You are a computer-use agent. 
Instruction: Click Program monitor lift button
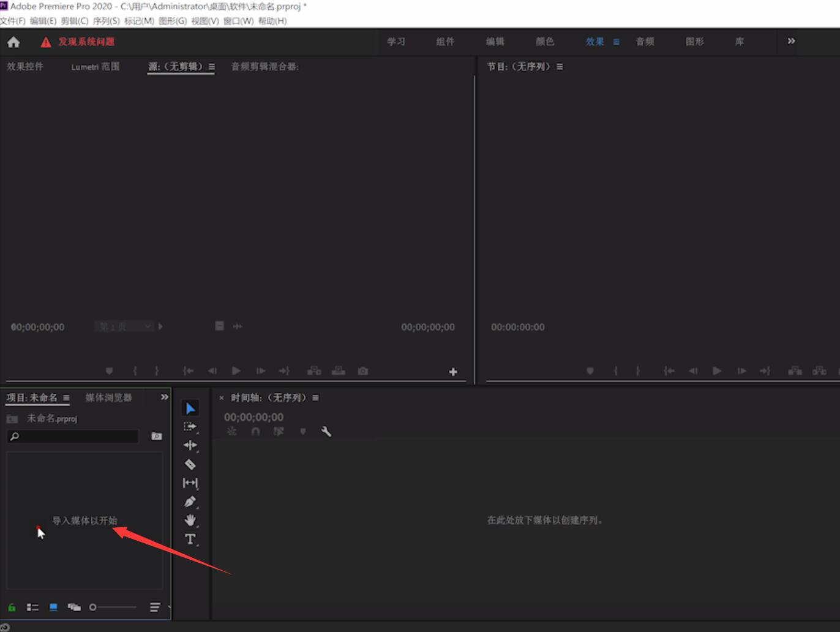(795, 371)
